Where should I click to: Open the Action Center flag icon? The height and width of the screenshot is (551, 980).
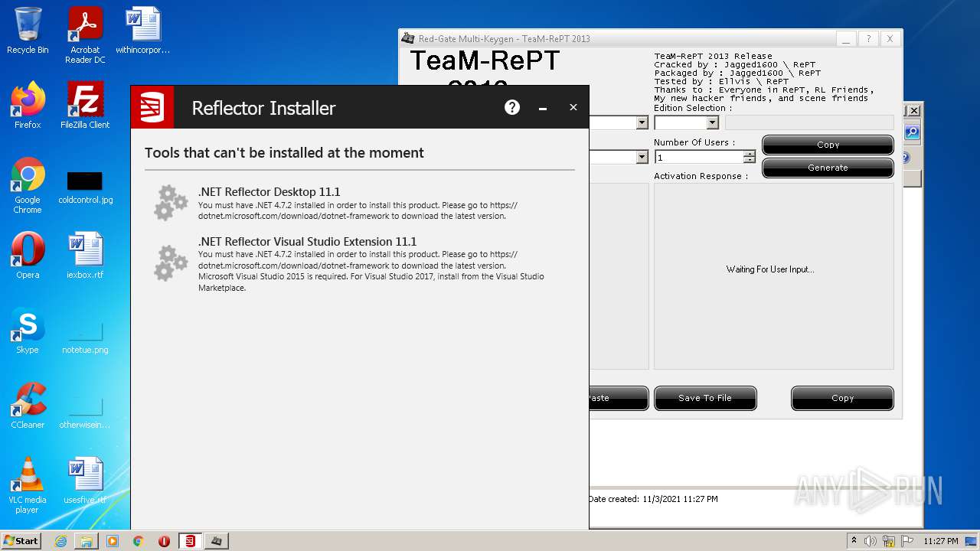907,541
